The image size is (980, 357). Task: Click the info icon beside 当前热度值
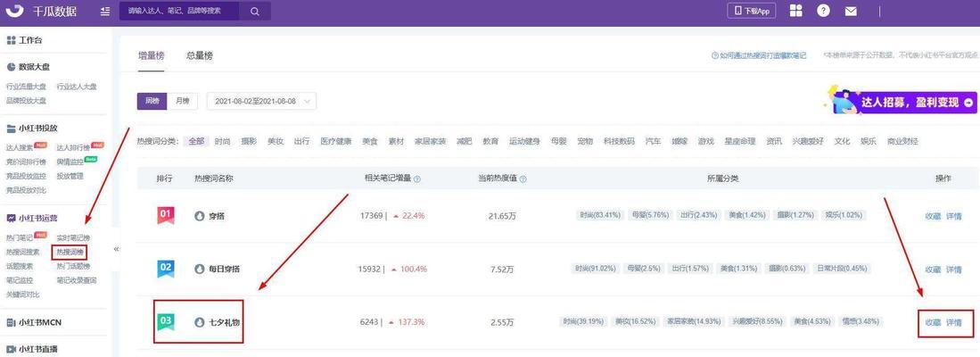523,178
